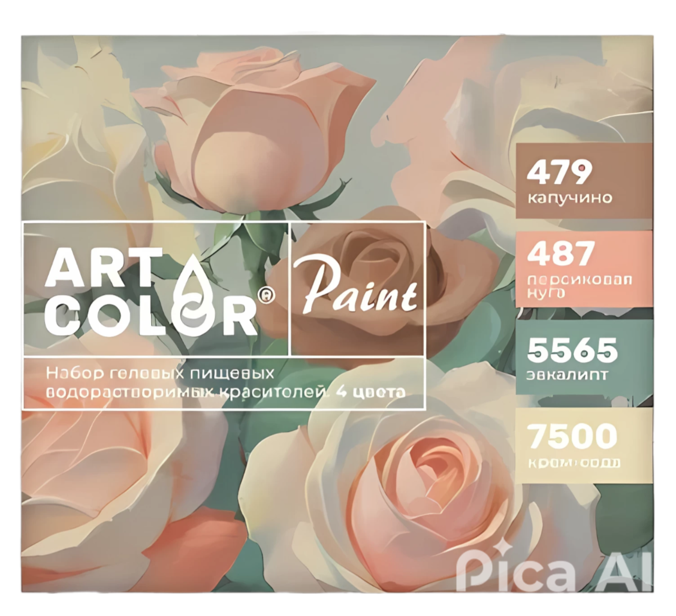Select the green 5565 эвкалипт color swatch
Image resolution: width=676 pixels, height=616 pixels.
pyautogui.click(x=584, y=357)
